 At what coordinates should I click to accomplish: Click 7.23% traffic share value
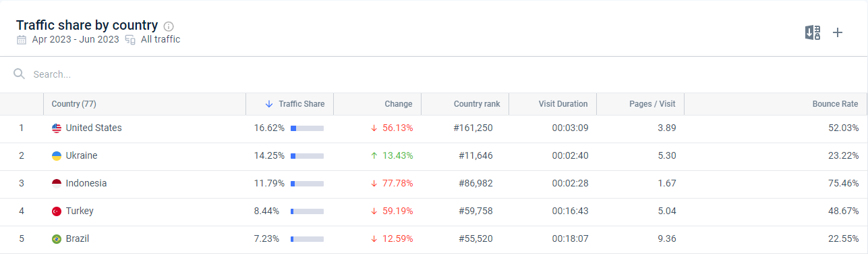(266, 238)
